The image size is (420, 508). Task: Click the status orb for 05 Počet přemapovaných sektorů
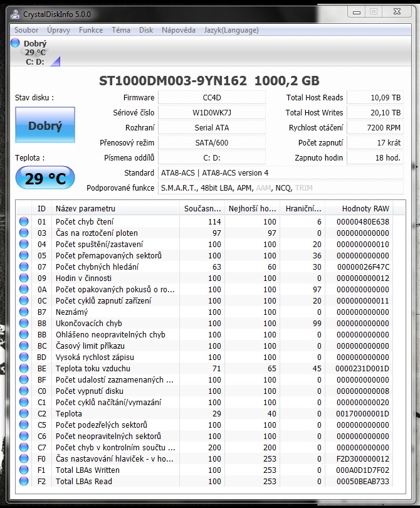tap(24, 255)
